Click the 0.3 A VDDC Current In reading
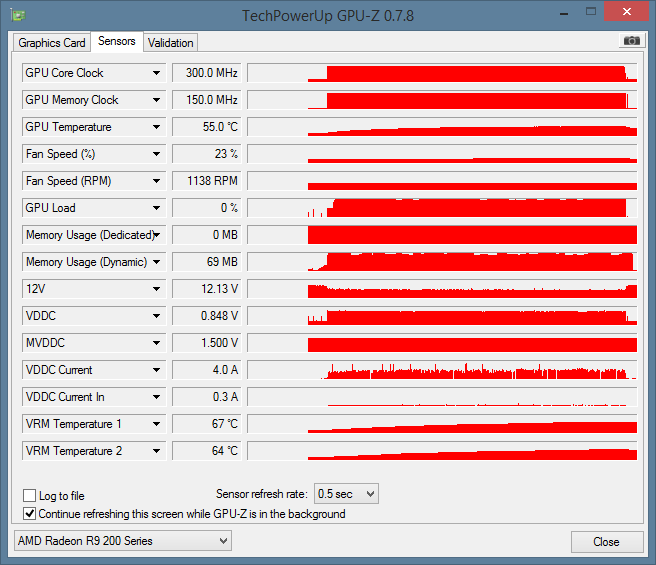The image size is (656, 565). click(x=207, y=397)
